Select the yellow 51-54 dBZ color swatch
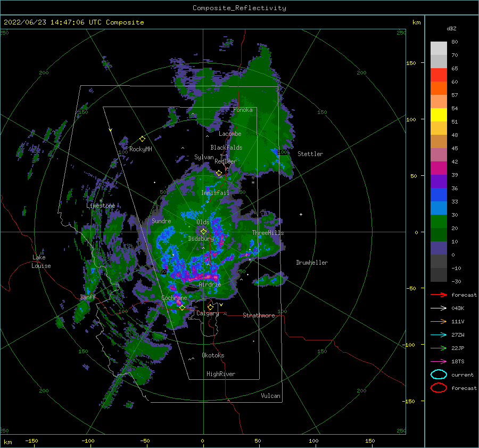This screenshot has height=448, width=479. click(x=439, y=115)
